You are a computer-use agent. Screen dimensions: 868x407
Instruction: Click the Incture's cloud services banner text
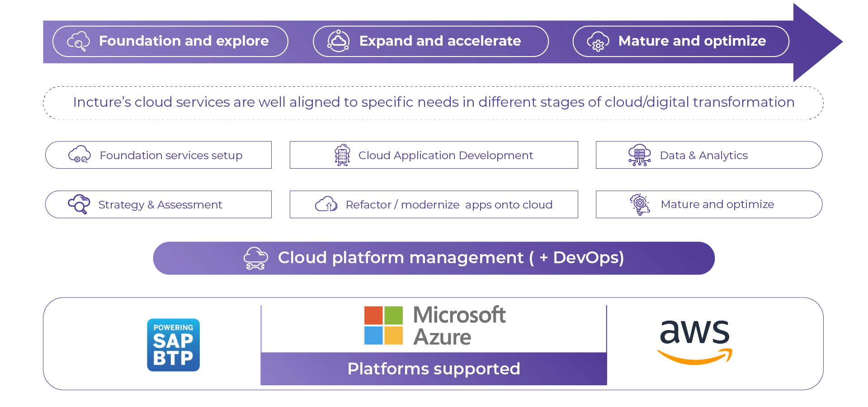[x=434, y=103]
